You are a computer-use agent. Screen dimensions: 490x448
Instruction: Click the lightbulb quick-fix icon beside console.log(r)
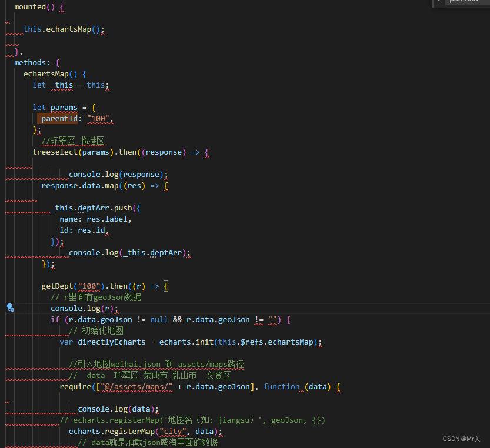coord(11,307)
